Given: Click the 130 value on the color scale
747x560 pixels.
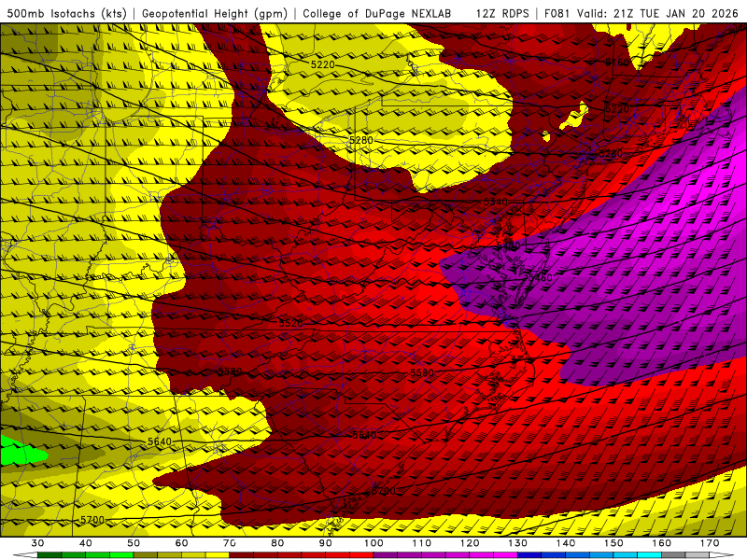Looking at the screenshot, I should click(x=517, y=543).
